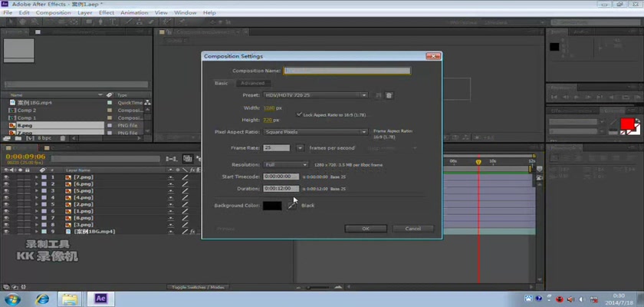Hide layer 9 [案例1BG.mp4] with eye icon
This screenshot has width=644, height=307.
point(6,232)
